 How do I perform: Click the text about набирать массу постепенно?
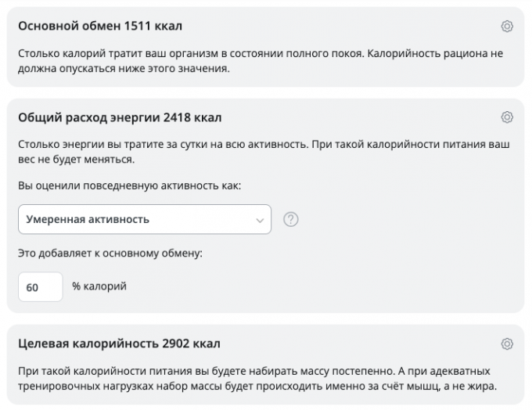235,371
